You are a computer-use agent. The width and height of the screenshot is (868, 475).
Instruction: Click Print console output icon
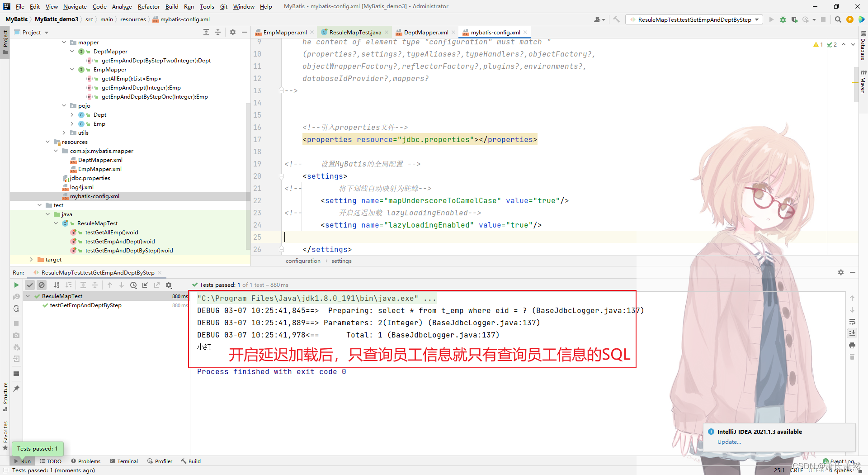pos(852,345)
